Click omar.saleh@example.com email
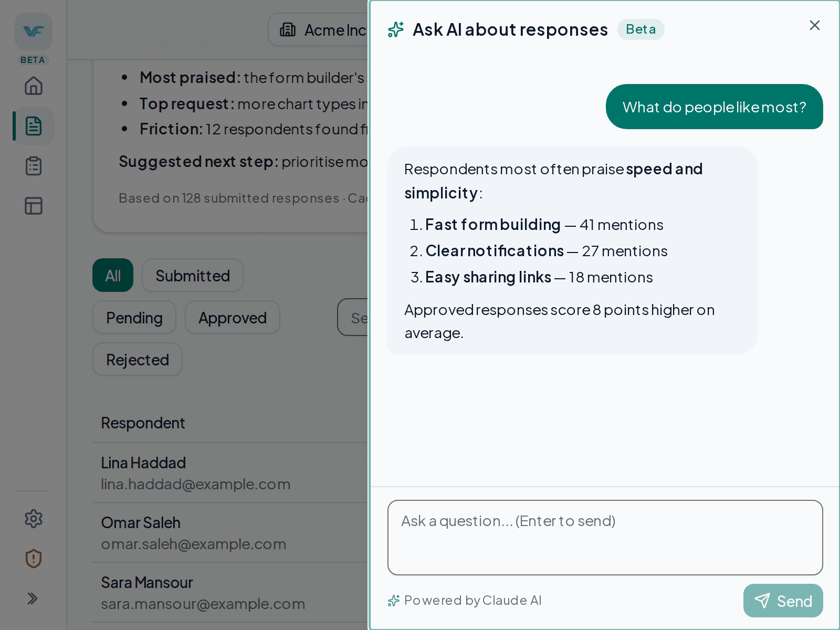The height and width of the screenshot is (630, 840). coord(194,544)
